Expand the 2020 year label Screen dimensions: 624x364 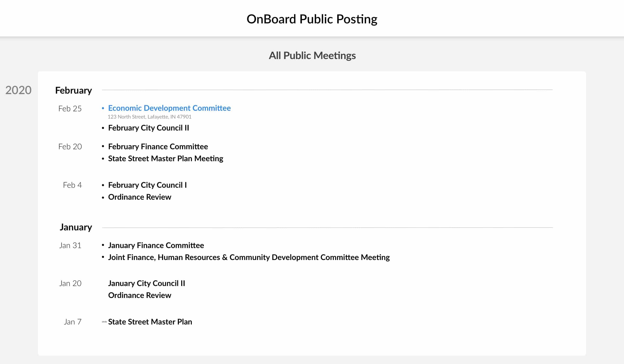(18, 90)
